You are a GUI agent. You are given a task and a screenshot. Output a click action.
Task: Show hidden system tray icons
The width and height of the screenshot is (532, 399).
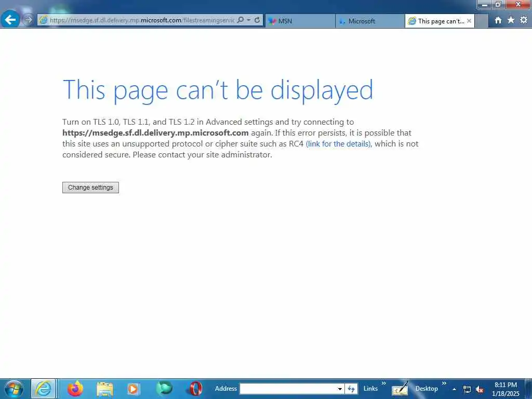pyautogui.click(x=454, y=390)
